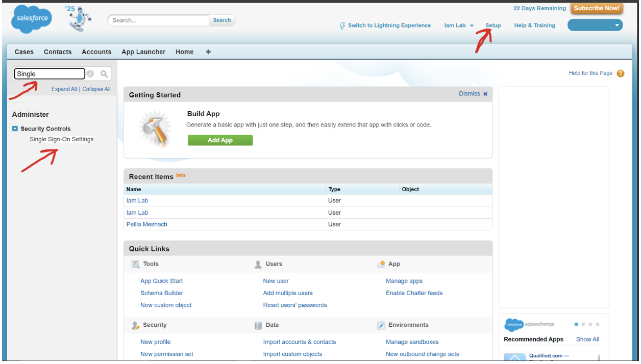
Task: Open the Contacts tab
Action: click(58, 51)
